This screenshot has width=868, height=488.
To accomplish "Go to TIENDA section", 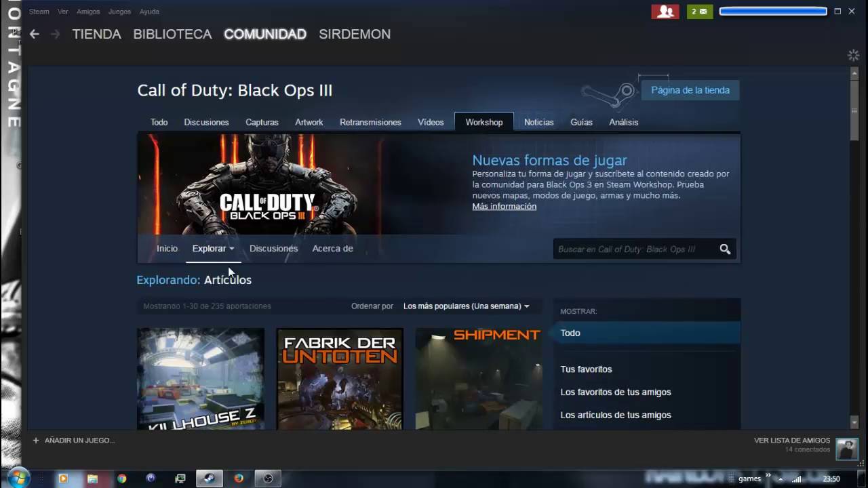I will [97, 34].
